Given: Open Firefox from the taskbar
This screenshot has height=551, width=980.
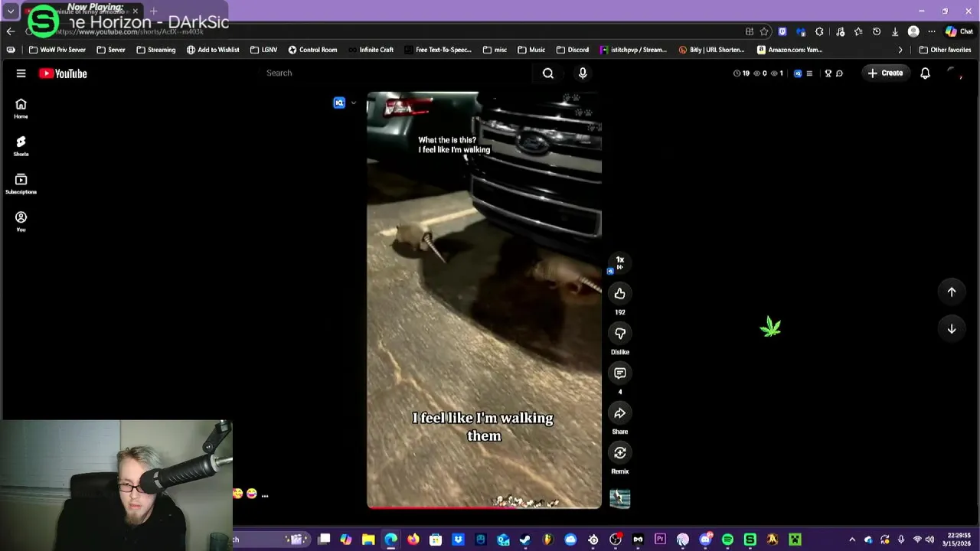Looking at the screenshot, I should point(413,540).
